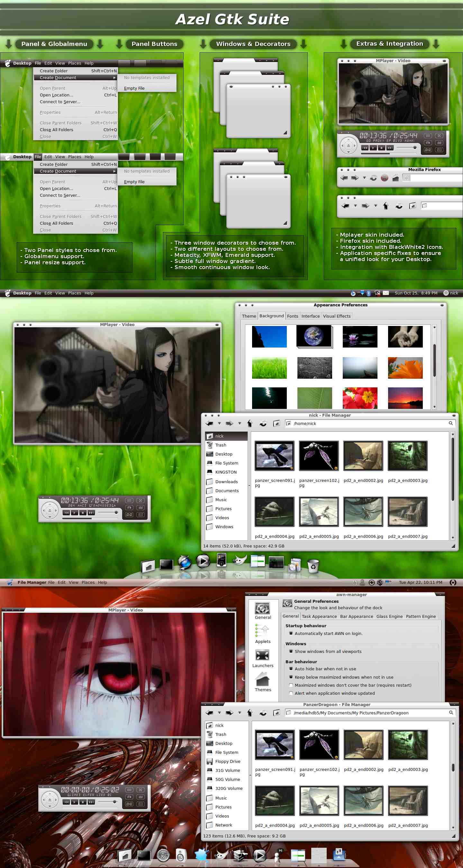Screen dimensions: 463x868
Task: Click home icon in nick File Manager toolbar
Action: tap(277, 423)
